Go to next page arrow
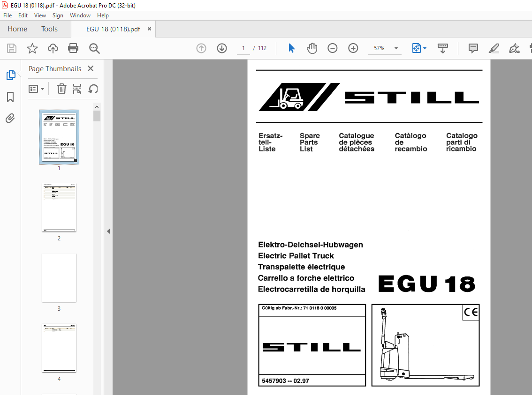532x395 pixels. [222, 48]
